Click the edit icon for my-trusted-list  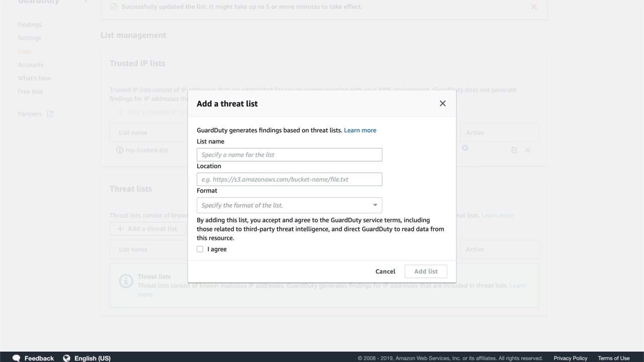click(514, 150)
